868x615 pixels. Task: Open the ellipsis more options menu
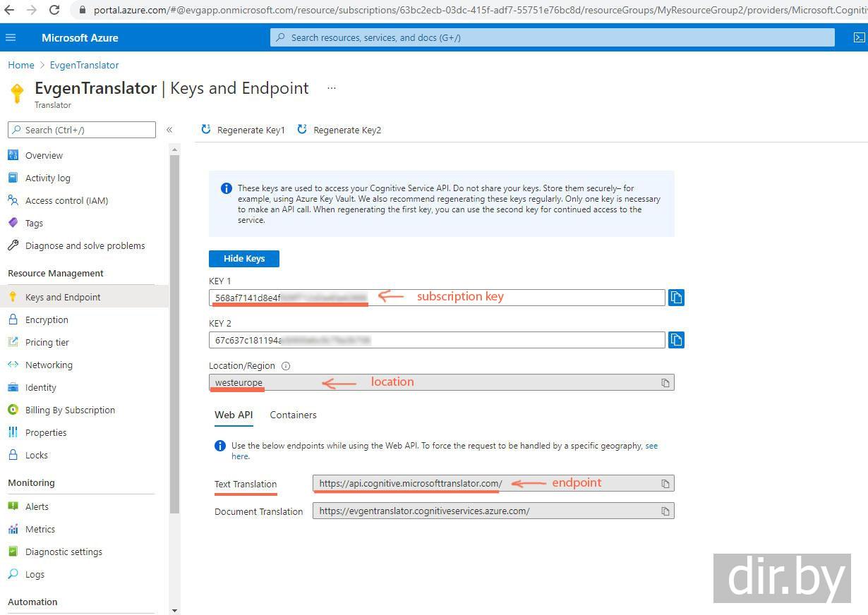click(x=332, y=88)
